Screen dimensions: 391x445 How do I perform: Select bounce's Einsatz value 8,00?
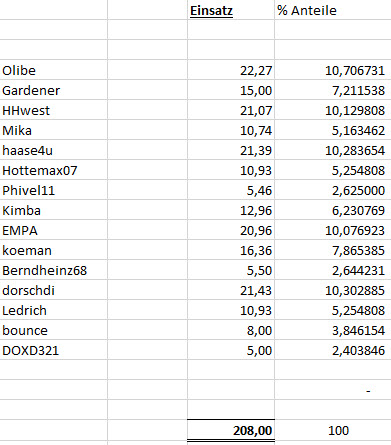click(231, 330)
